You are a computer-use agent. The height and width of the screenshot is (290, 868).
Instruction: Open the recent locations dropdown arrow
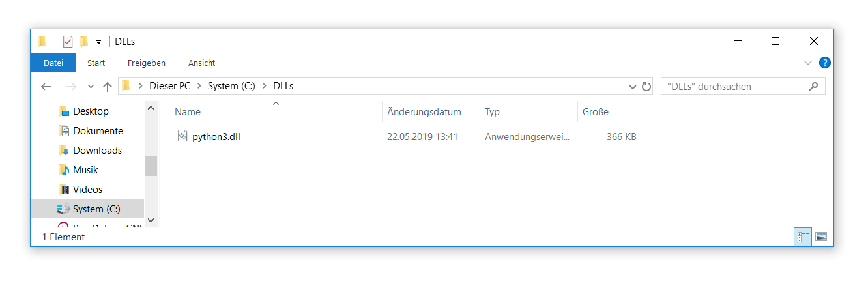(91, 87)
